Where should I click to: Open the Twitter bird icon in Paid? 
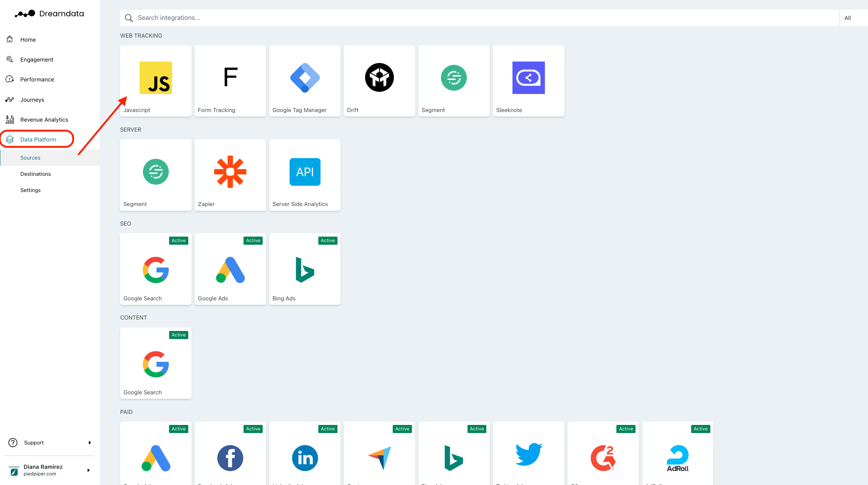point(529,454)
